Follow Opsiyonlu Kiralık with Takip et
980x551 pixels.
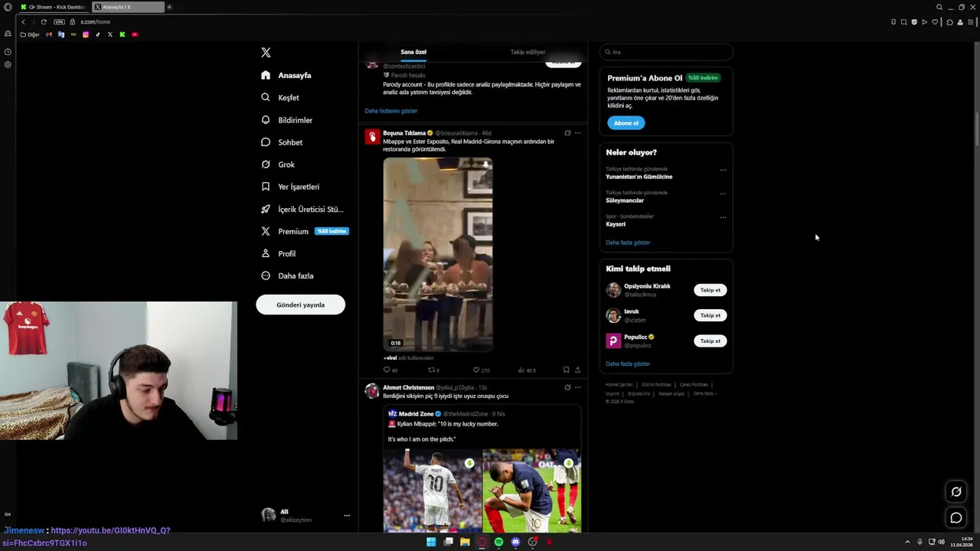coord(710,290)
